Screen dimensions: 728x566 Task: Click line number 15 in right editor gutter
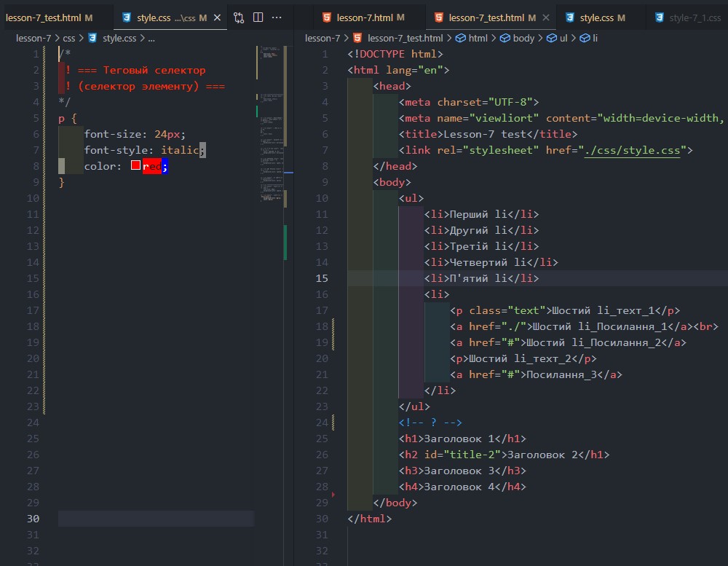[322, 278]
